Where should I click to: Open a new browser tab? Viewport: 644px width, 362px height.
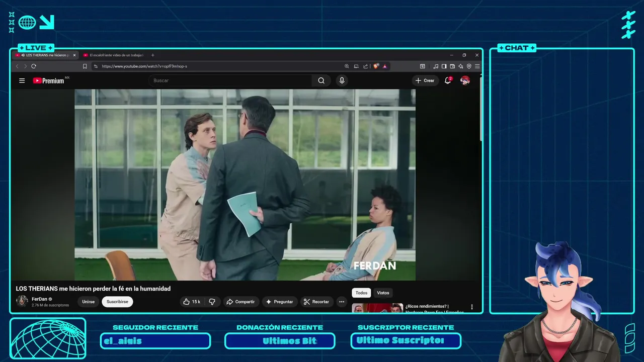(153, 55)
